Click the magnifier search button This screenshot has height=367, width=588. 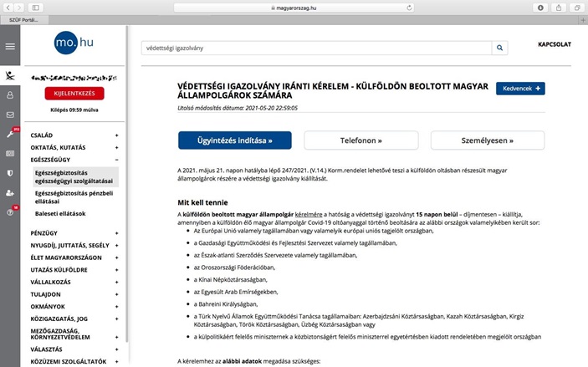click(x=499, y=48)
